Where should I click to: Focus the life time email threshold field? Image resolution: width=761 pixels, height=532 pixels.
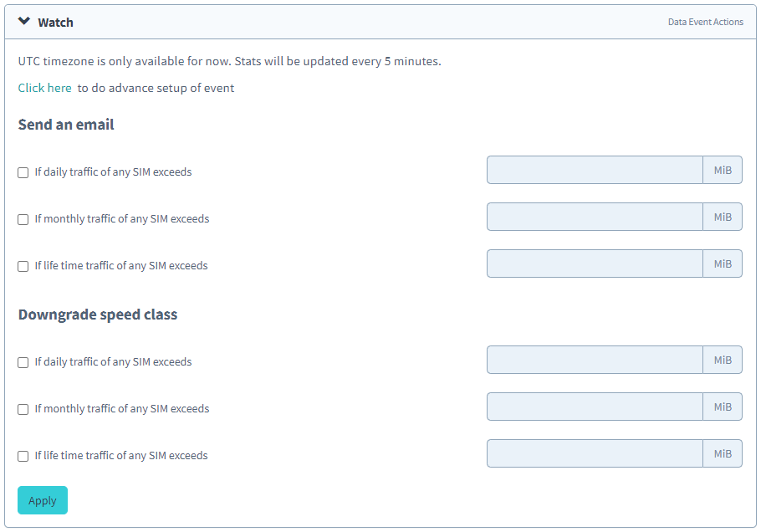pos(595,263)
